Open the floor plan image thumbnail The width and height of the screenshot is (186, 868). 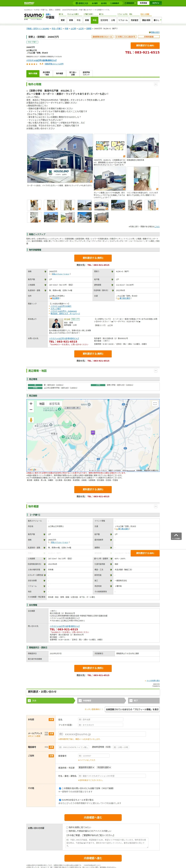click(109, 146)
